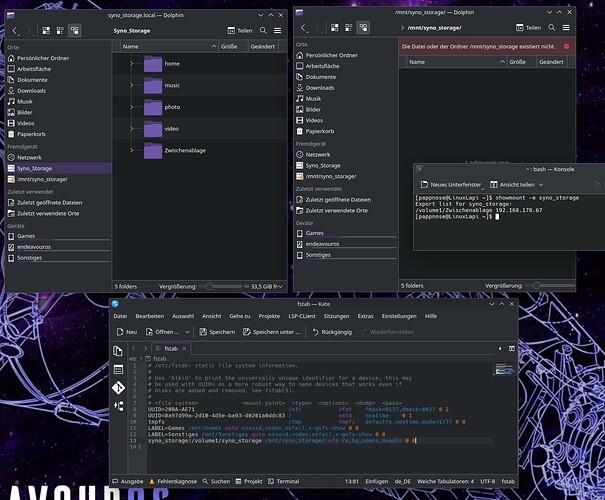Open the Auswahl menu in Kate
Image resolution: width=605 pixels, height=500 pixels.
[183, 316]
